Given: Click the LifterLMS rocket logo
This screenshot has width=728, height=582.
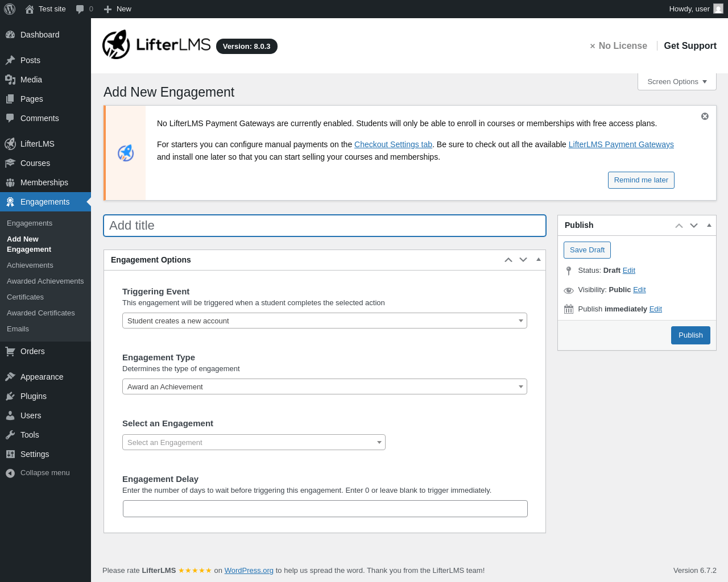Looking at the screenshot, I should tap(116, 45).
